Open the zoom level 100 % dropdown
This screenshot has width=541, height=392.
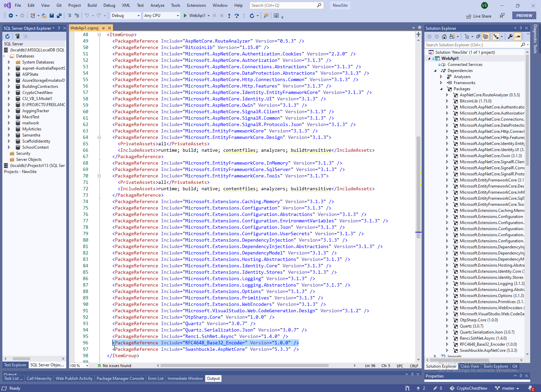(79, 366)
